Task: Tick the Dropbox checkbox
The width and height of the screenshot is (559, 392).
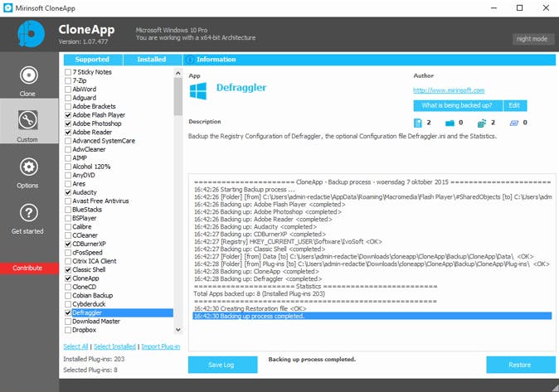Action: coord(68,330)
